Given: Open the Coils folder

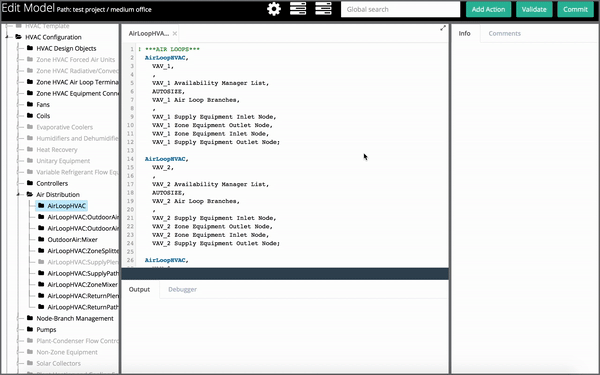Looking at the screenshot, I should tap(43, 116).
